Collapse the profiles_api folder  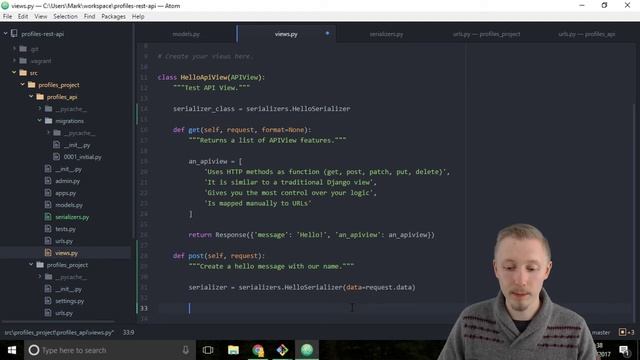31,97
